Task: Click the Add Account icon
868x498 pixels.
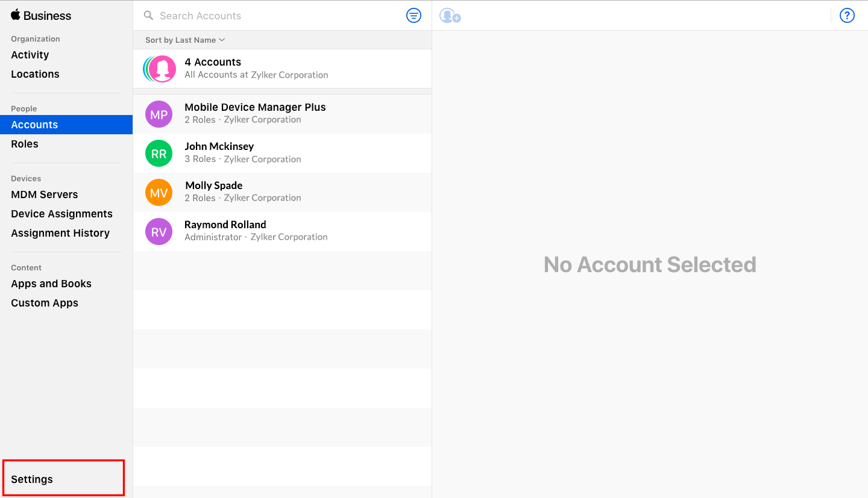Action: click(x=450, y=15)
